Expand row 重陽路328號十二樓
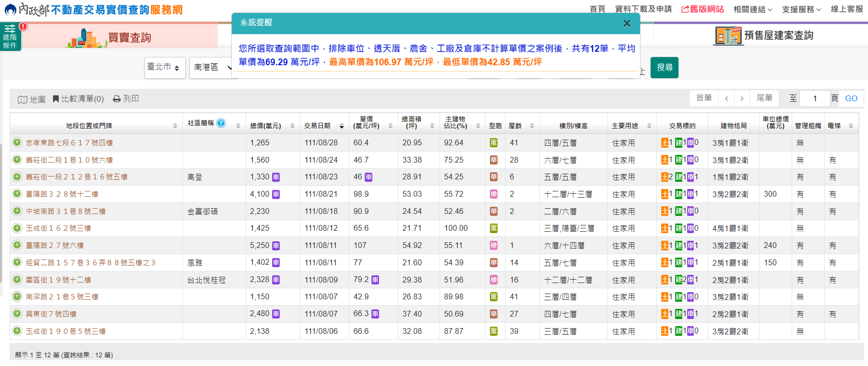This screenshot has width=868, height=366. pos(17,194)
